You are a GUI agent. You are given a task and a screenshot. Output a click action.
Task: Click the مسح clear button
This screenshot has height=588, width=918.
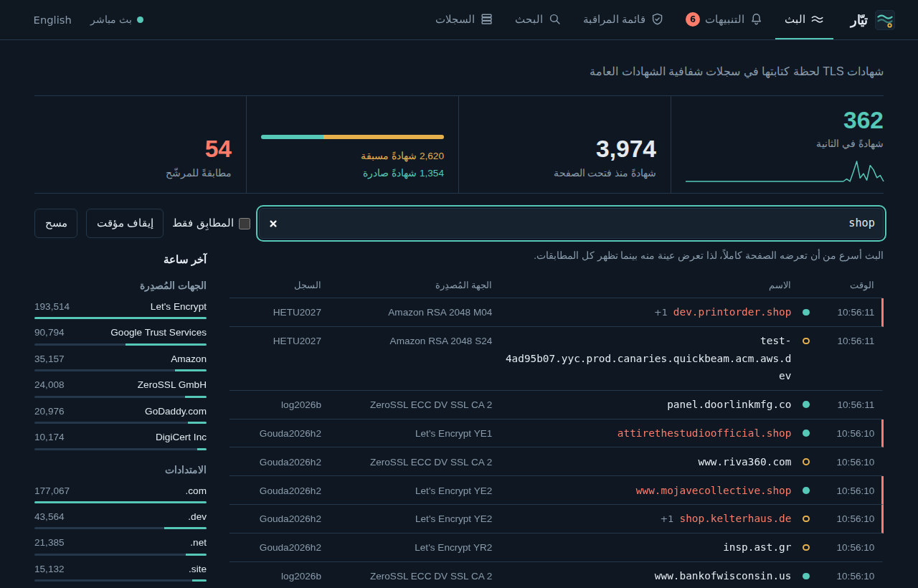pos(56,223)
